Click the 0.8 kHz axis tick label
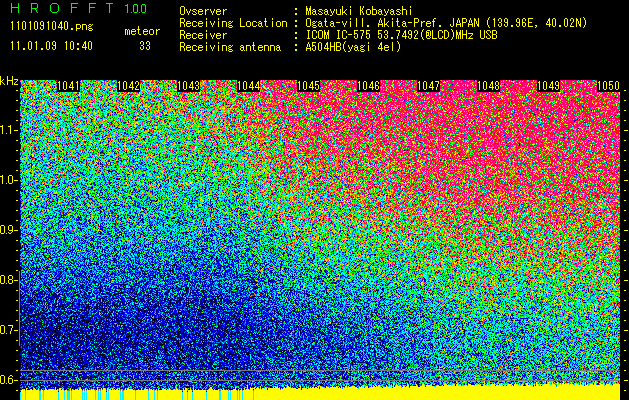The width and height of the screenshot is (629, 400). pyautogui.click(x=8, y=280)
